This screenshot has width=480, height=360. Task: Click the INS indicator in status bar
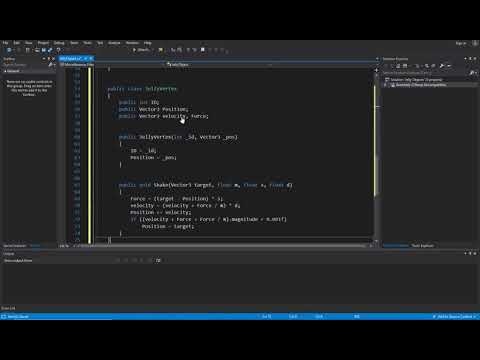coord(357,316)
